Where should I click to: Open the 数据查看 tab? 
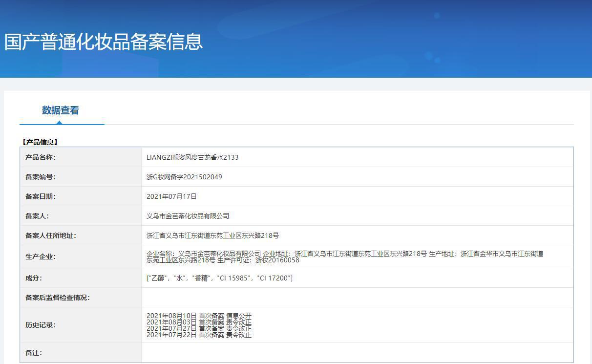coord(61,110)
